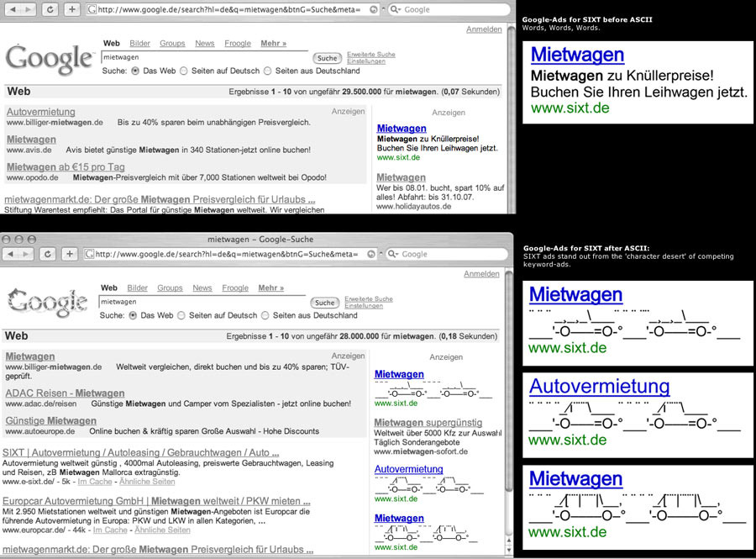This screenshot has width=756, height=559.
Task: Click the Google search input in the top window
Action: point(204,57)
